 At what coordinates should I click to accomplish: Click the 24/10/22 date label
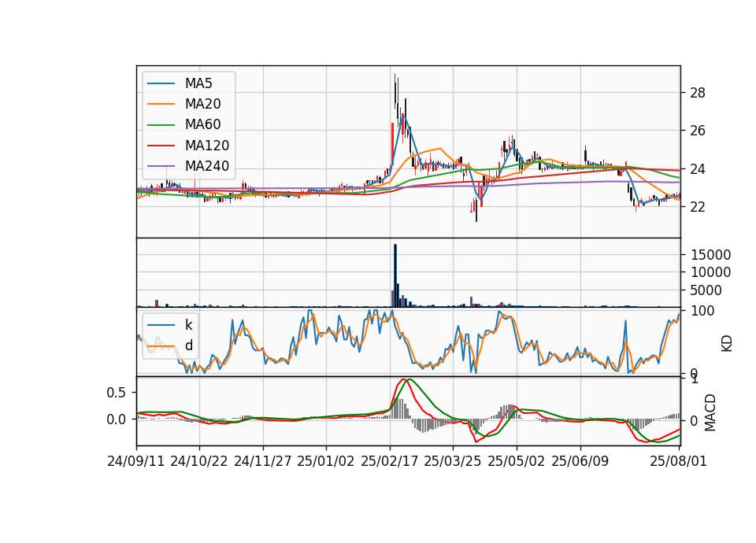[198, 461]
